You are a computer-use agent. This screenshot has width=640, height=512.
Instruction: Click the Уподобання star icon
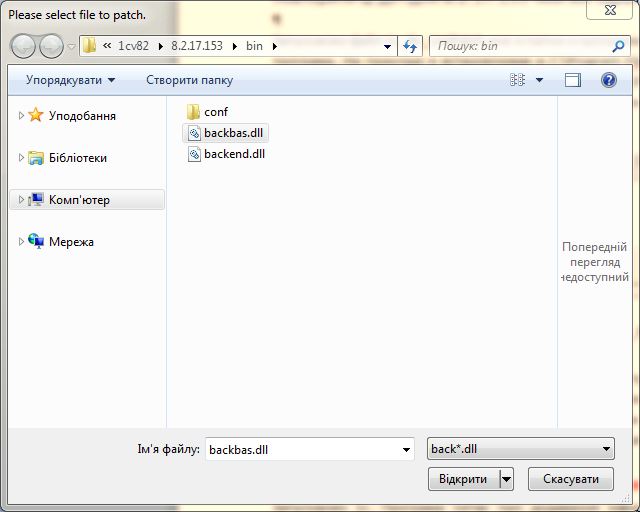(x=36, y=115)
